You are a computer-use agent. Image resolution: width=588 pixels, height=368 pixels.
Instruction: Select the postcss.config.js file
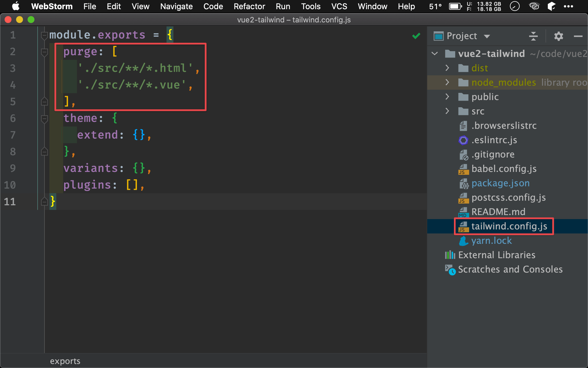pyautogui.click(x=508, y=198)
